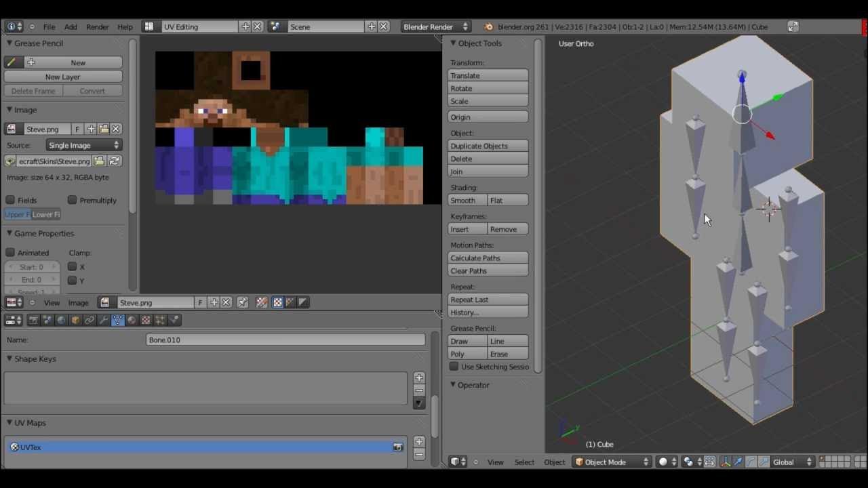Enable Use Sketching Sessions checkbox
868x488 pixels.
[454, 367]
